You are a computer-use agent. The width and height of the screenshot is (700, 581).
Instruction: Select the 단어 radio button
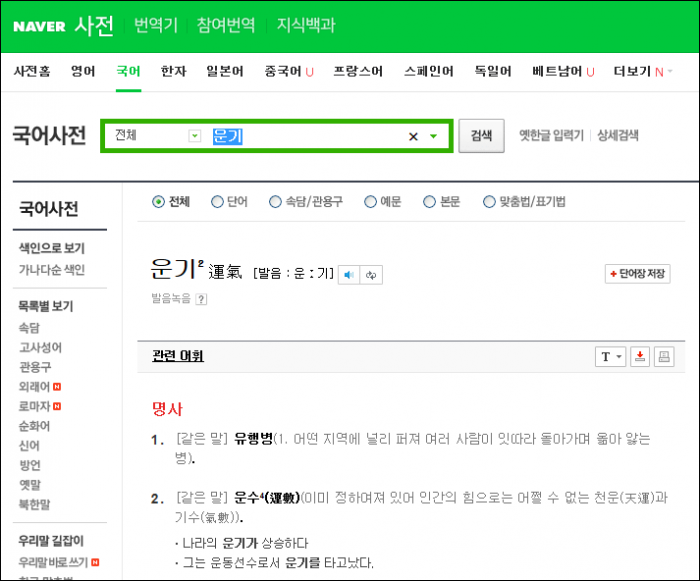click(217, 202)
